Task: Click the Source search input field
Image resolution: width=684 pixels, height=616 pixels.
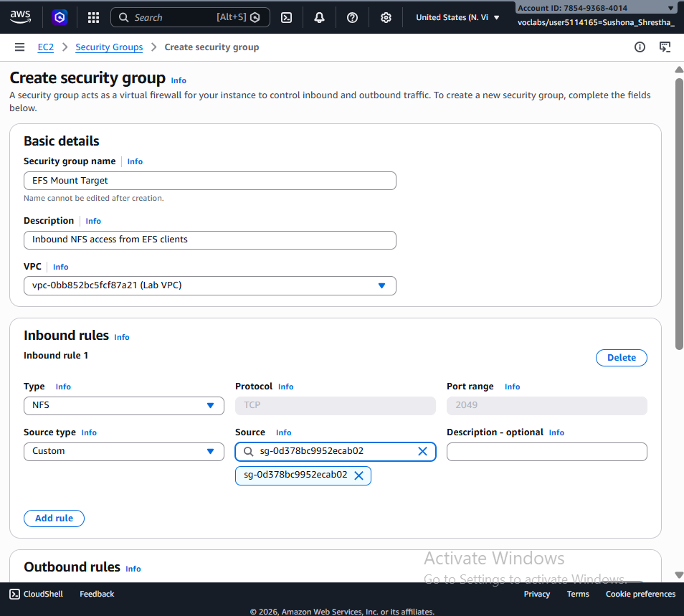Action: tap(335, 452)
